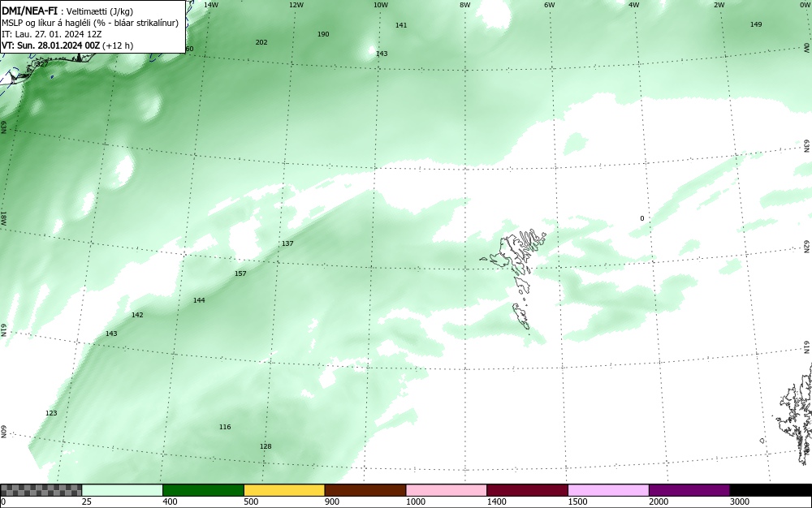Click the '8W' longitude label
Image resolution: width=812 pixels, height=508 pixels.
pos(465,5)
